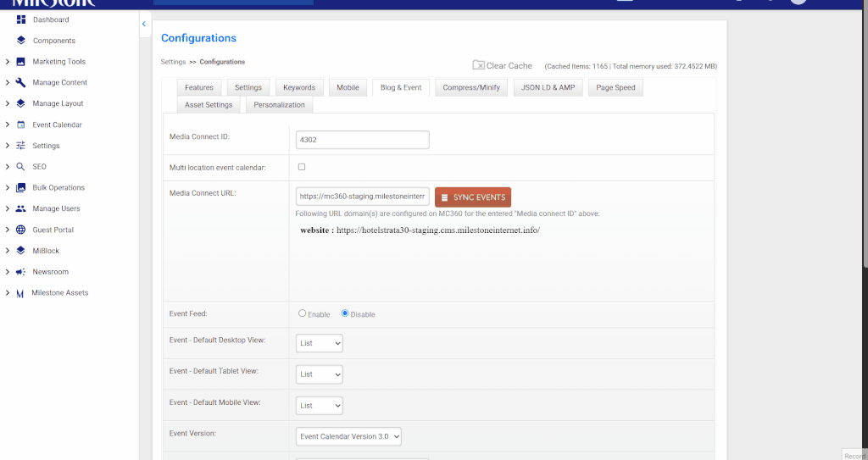Click the Manage Users people icon
The width and height of the screenshot is (868, 460).
[20, 208]
